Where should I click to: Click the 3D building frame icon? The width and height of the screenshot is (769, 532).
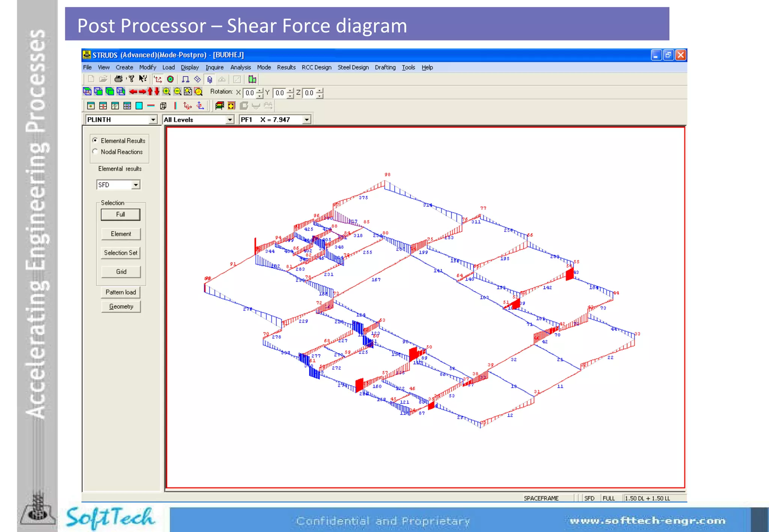tap(210, 79)
